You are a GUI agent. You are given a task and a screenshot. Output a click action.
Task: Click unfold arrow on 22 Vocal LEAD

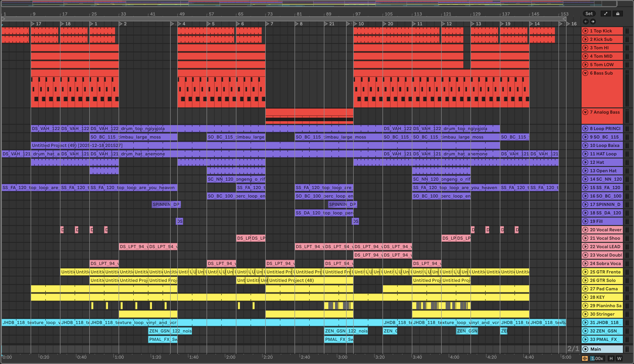[585, 247]
